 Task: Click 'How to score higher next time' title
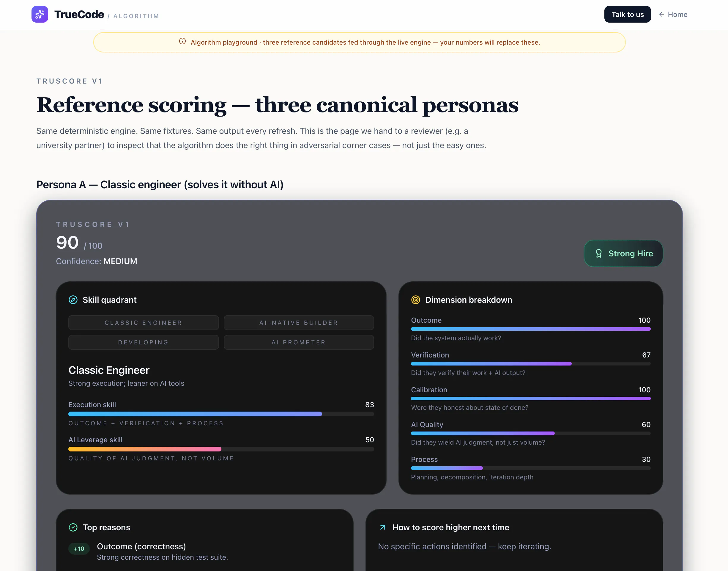450,527
